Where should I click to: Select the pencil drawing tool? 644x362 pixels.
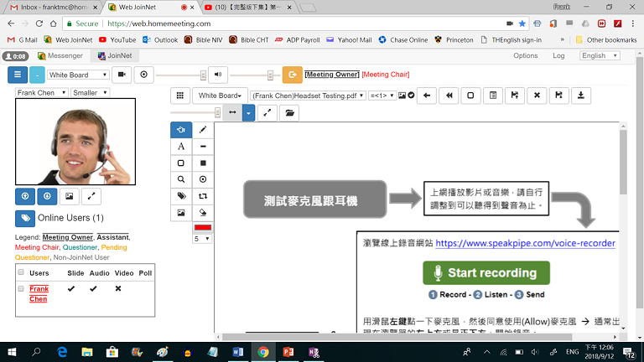click(x=204, y=130)
